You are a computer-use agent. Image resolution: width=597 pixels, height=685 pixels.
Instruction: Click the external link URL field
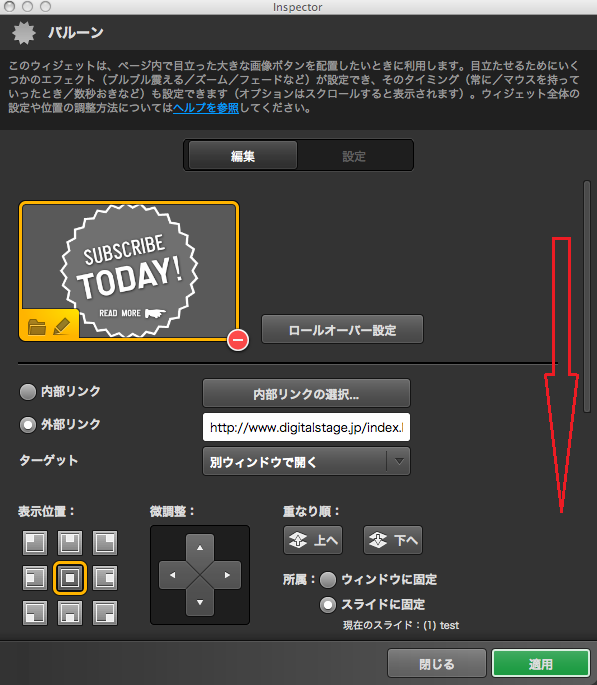click(306, 427)
